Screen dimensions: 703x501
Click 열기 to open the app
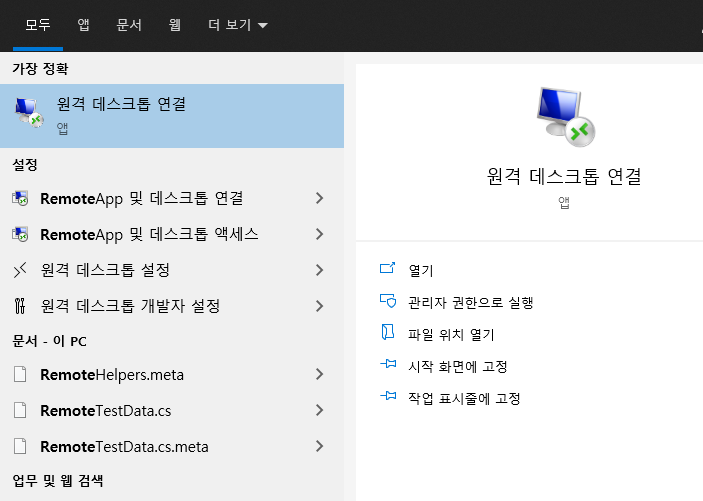pos(421,270)
